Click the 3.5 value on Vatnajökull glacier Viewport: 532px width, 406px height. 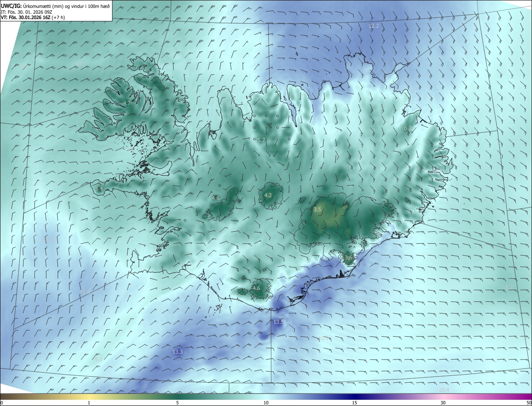pos(317,210)
